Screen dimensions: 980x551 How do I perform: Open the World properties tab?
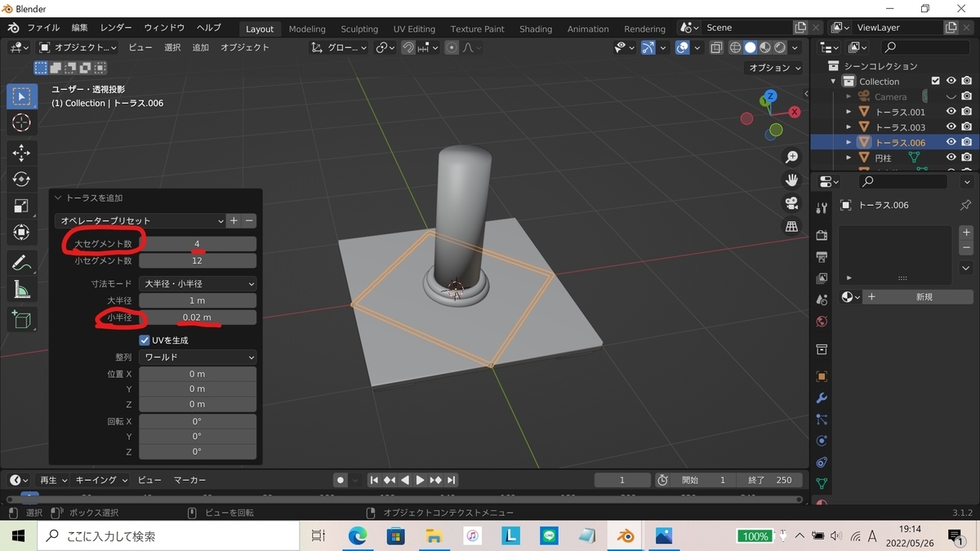point(822,322)
